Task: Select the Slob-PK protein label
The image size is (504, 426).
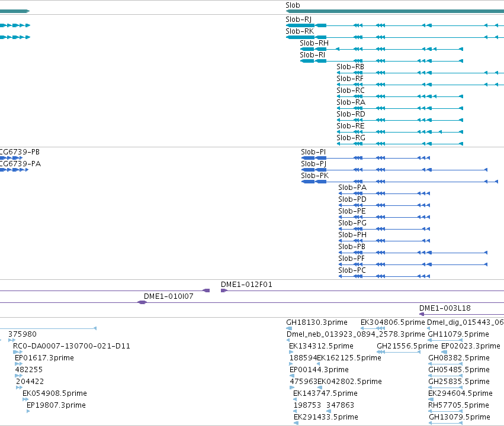Action: pos(314,176)
